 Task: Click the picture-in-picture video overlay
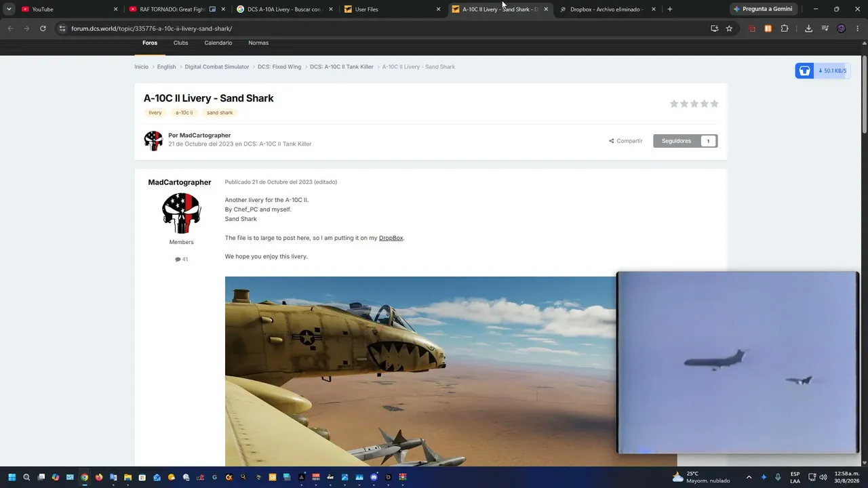(738, 363)
